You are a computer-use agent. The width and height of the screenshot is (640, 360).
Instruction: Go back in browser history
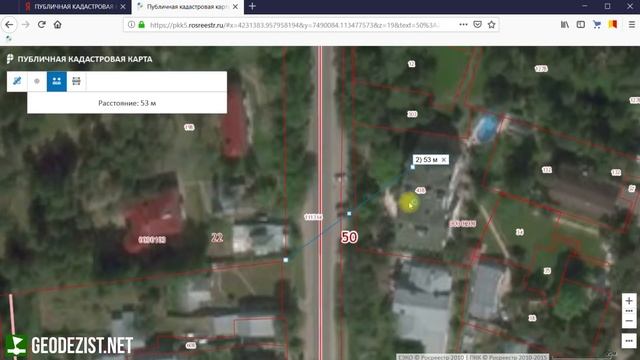(x=9, y=24)
